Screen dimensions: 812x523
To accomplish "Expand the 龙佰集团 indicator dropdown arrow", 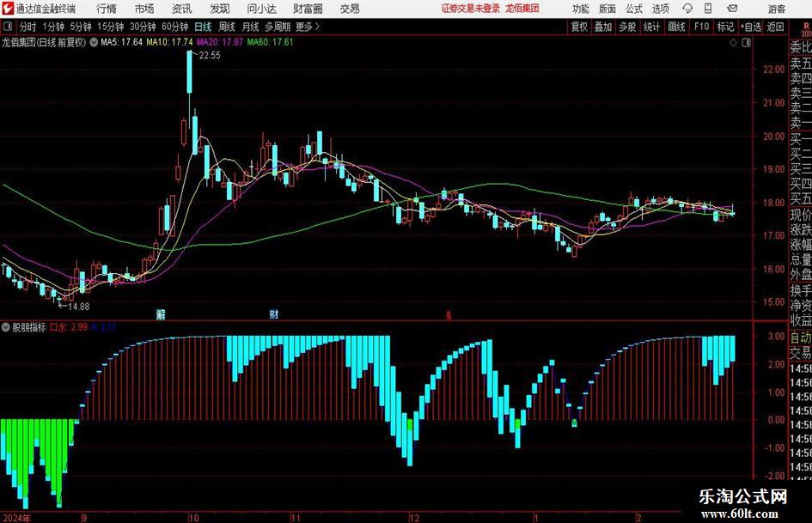I will pos(94,42).
